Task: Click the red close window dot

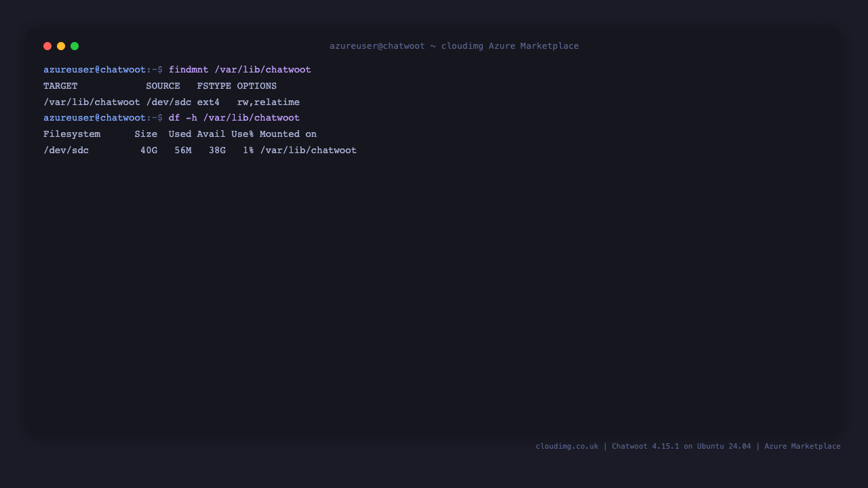Action: click(x=47, y=46)
